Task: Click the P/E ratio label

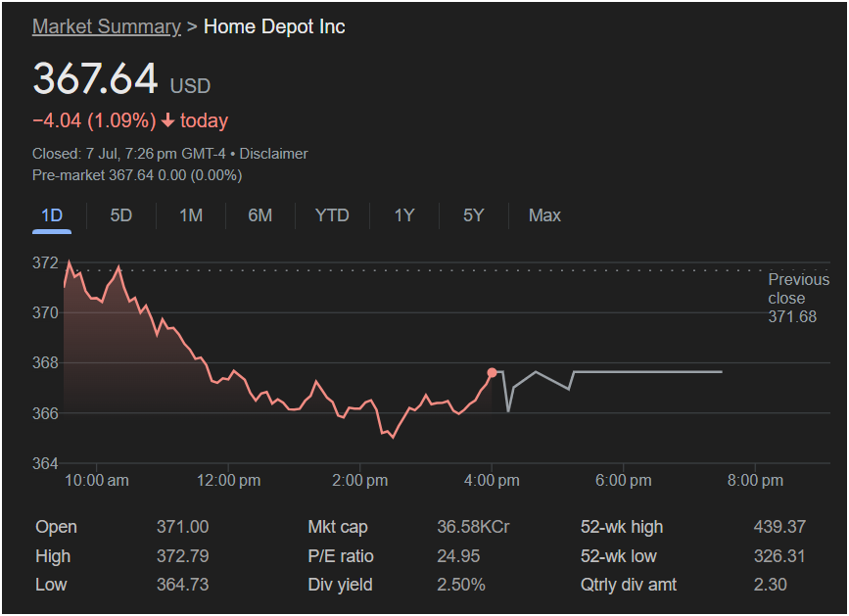Action: 341,556
